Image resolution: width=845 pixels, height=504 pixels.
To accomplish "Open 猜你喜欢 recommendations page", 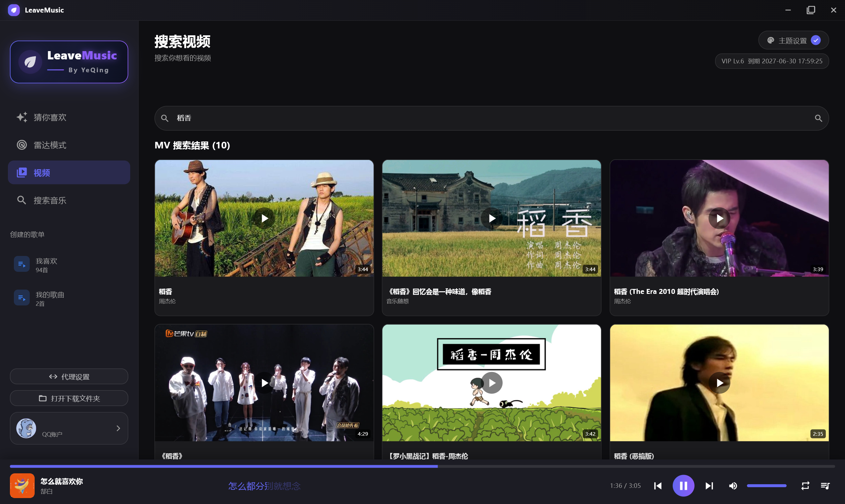I will pyautogui.click(x=69, y=117).
